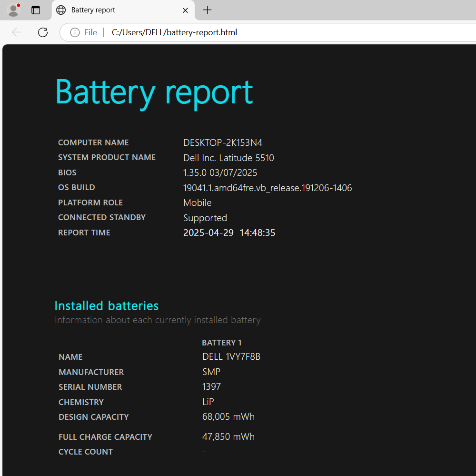Image resolution: width=476 pixels, height=476 pixels.
Task: Close the Battery report tab
Action: tap(185, 10)
